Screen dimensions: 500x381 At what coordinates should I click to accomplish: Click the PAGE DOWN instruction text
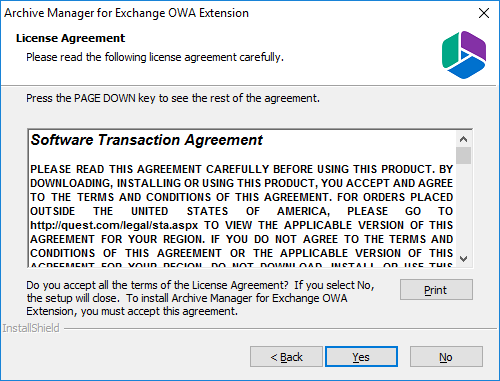[173, 98]
